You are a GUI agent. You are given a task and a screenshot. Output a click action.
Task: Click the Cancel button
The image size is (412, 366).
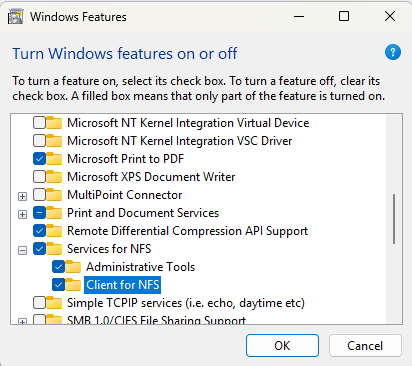365,346
